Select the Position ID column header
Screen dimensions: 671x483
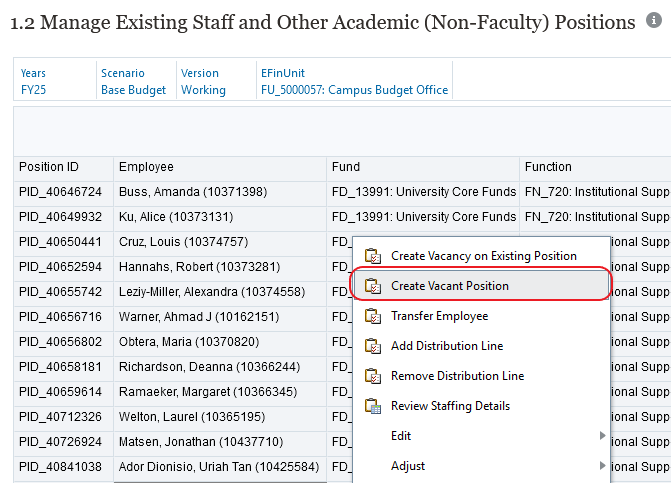[49, 167]
